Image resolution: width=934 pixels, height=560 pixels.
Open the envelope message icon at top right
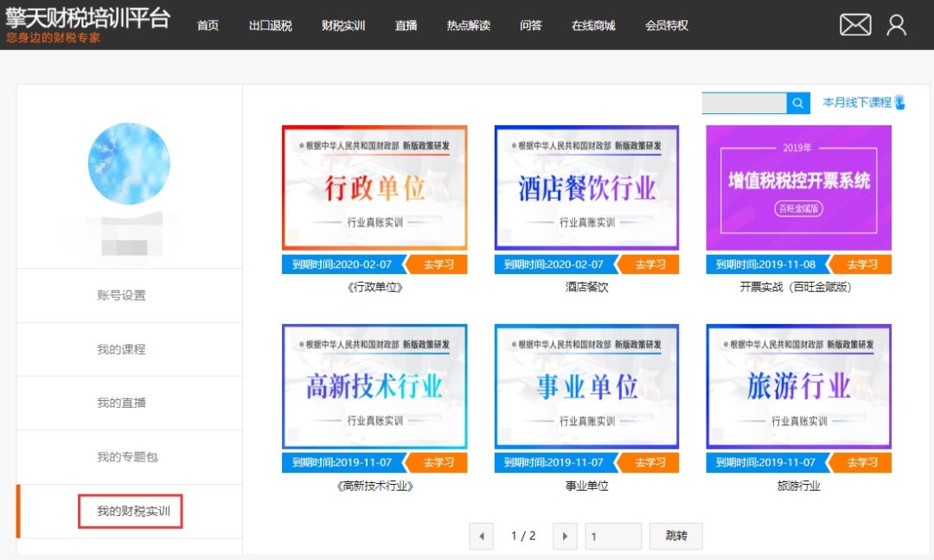[x=854, y=25]
